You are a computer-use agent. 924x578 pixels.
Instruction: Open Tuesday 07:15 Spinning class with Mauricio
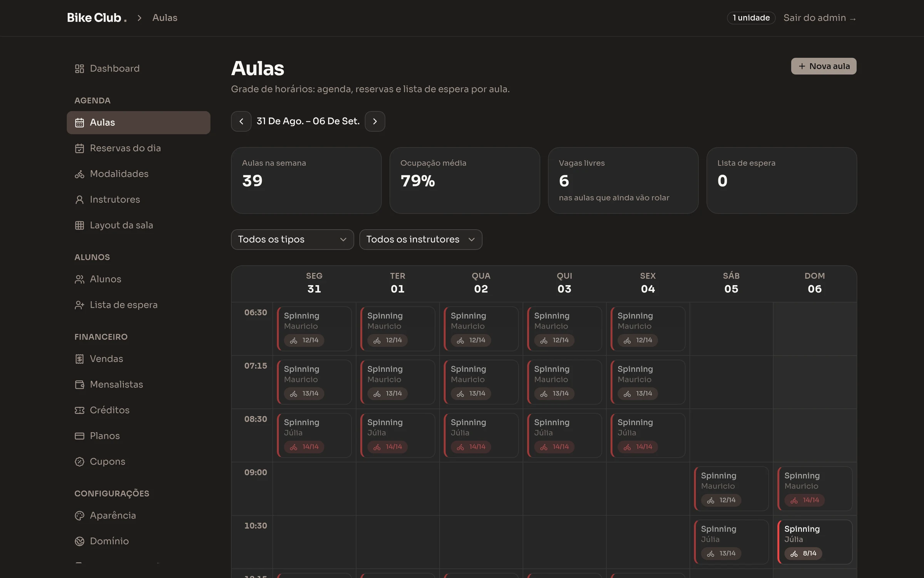pos(397,382)
